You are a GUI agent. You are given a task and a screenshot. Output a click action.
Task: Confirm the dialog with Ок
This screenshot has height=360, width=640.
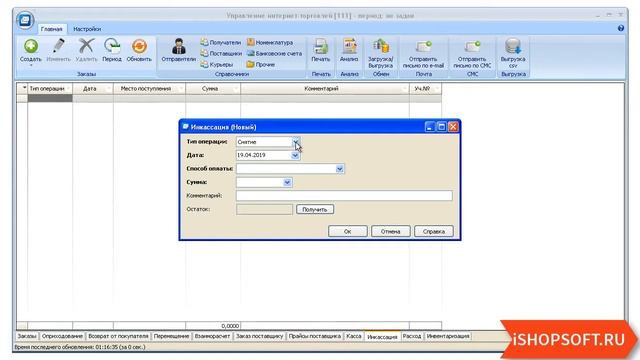coord(347,231)
